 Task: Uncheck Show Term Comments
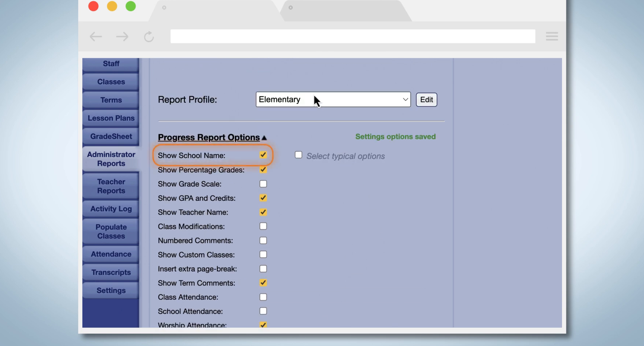(263, 283)
